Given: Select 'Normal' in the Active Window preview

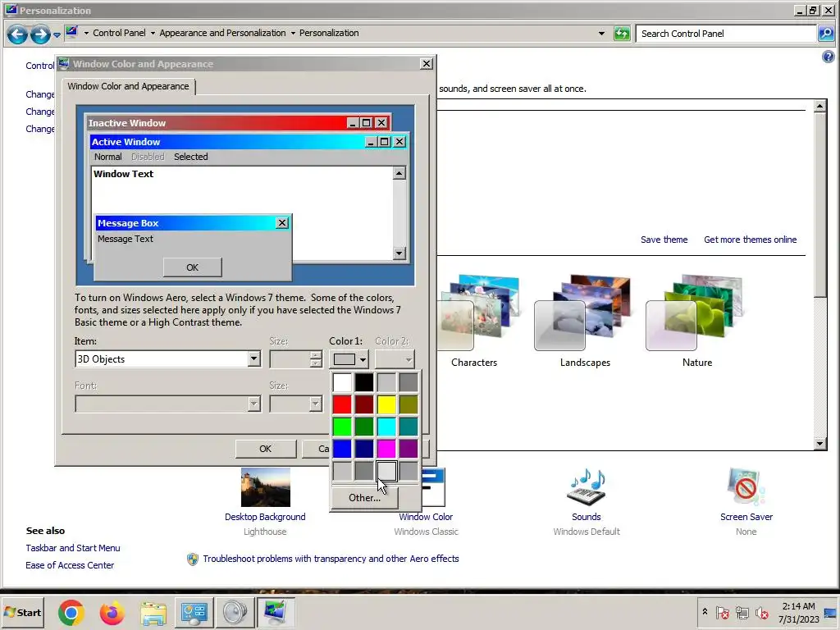Looking at the screenshot, I should [107, 157].
